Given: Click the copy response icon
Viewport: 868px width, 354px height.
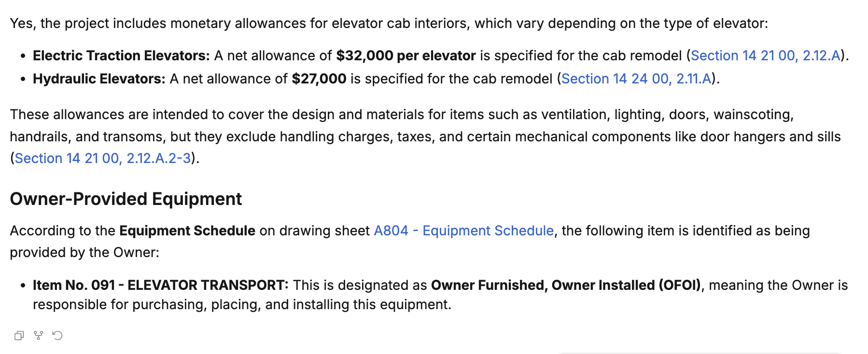Looking at the screenshot, I should click(x=19, y=335).
